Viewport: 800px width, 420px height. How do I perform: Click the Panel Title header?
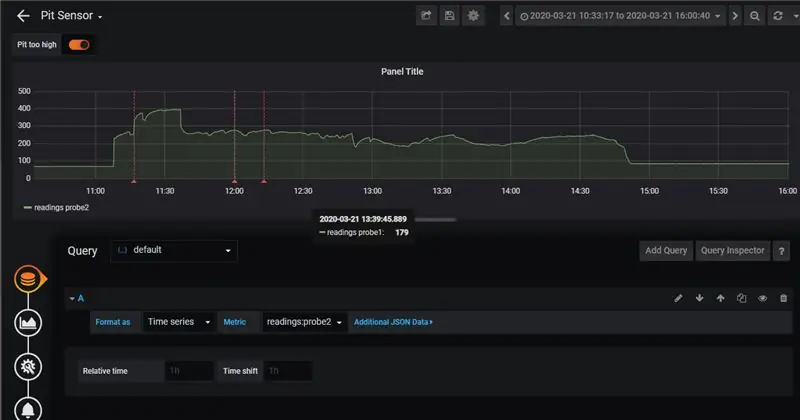pyautogui.click(x=402, y=71)
